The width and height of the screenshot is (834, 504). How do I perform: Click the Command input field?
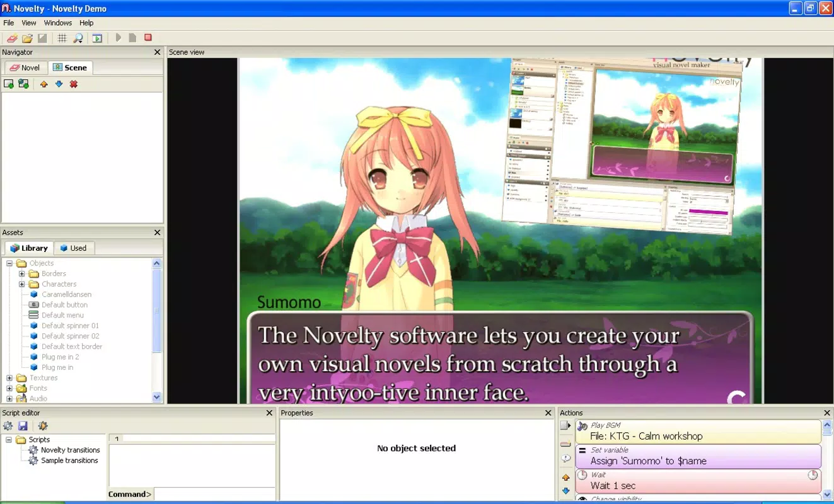(x=214, y=494)
